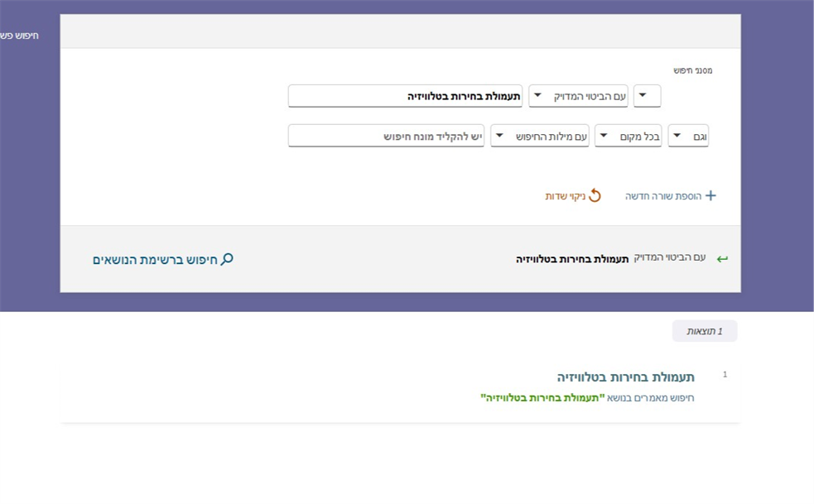Image resolution: width=814 pixels, height=504 pixels.
Task: Click the magnifying glass search icon
Action: point(227,259)
